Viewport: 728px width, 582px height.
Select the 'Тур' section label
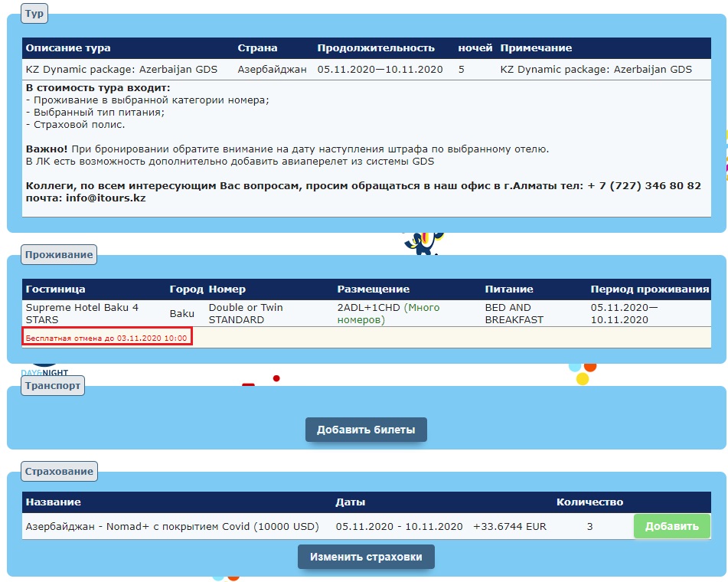pyautogui.click(x=34, y=13)
